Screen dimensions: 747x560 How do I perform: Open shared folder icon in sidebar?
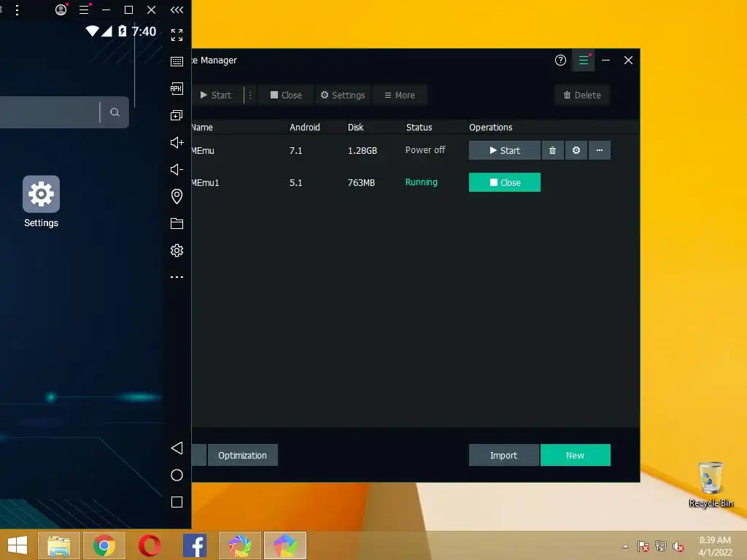177,223
